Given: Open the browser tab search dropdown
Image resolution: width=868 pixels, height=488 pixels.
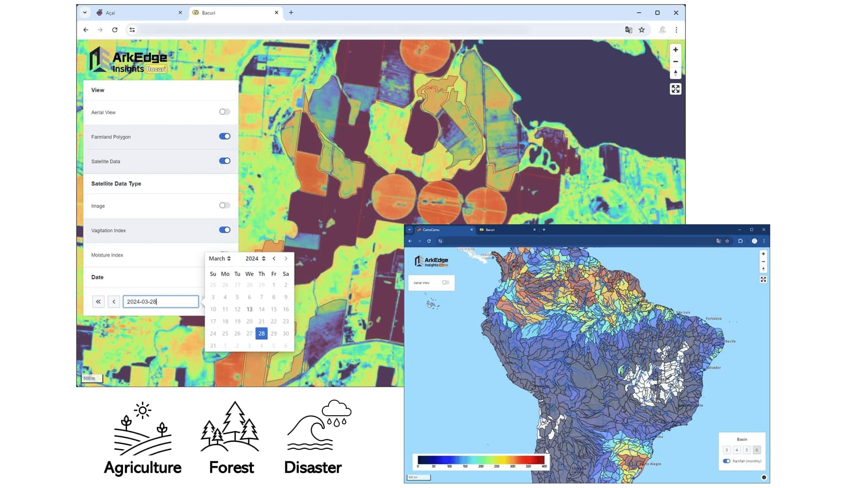Looking at the screenshot, I should tap(85, 13).
